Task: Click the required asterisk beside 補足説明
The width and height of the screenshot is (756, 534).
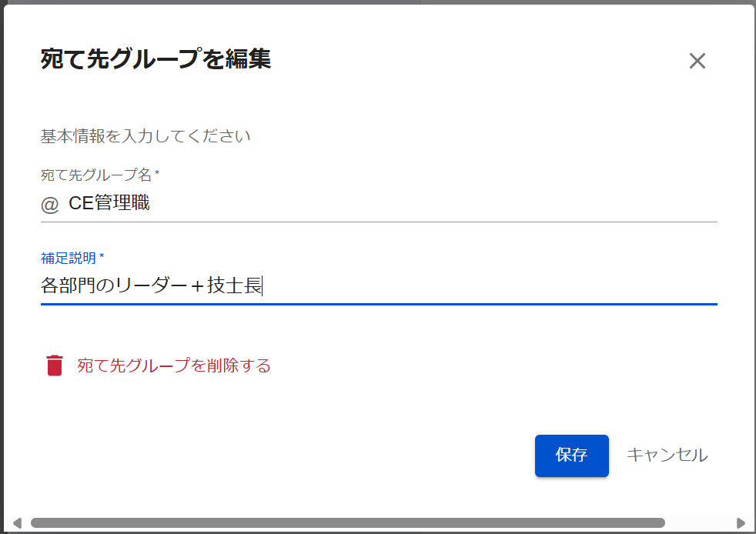Action: coord(102,257)
